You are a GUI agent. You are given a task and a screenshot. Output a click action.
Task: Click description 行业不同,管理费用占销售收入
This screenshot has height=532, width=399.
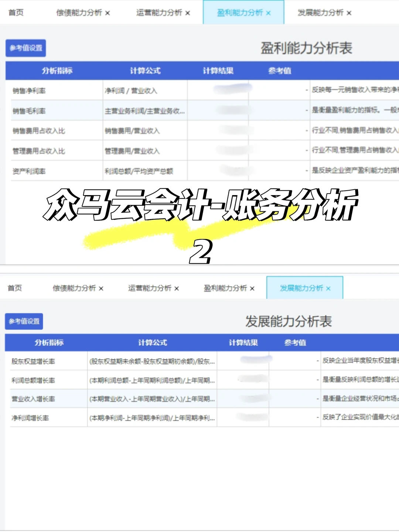click(355, 150)
